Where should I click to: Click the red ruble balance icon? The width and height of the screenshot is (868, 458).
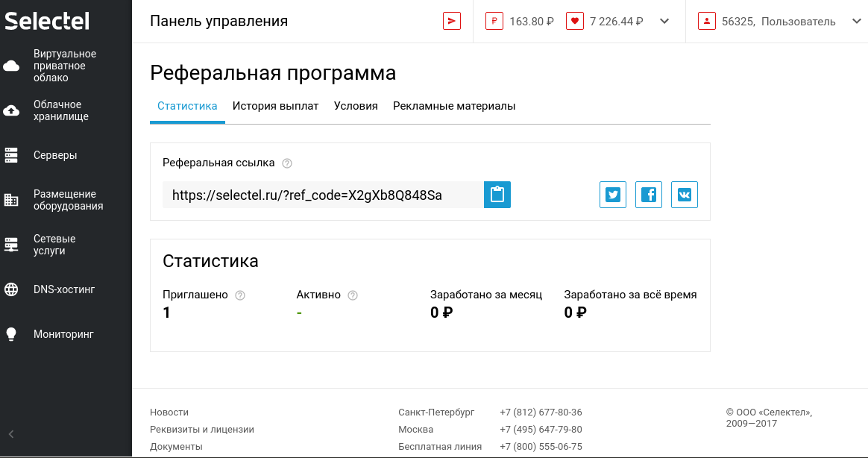494,21
